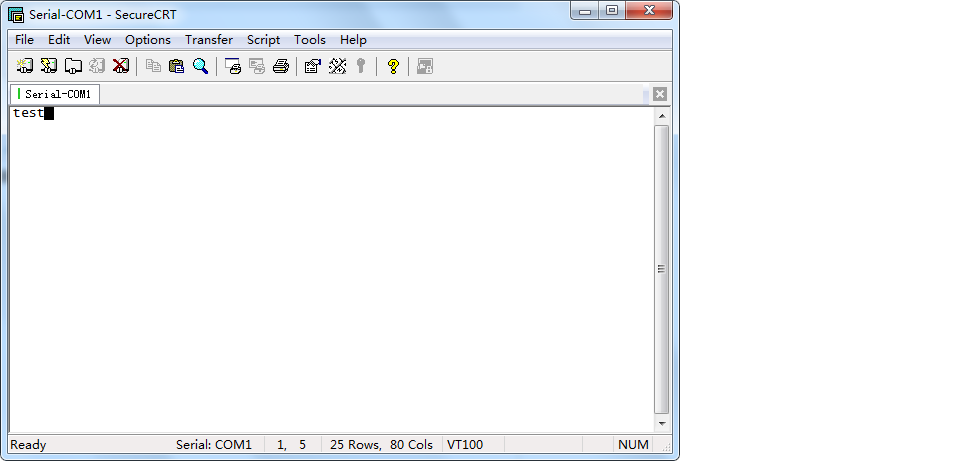
Task: Click the Disconnect red X icon
Action: pyautogui.click(x=121, y=66)
